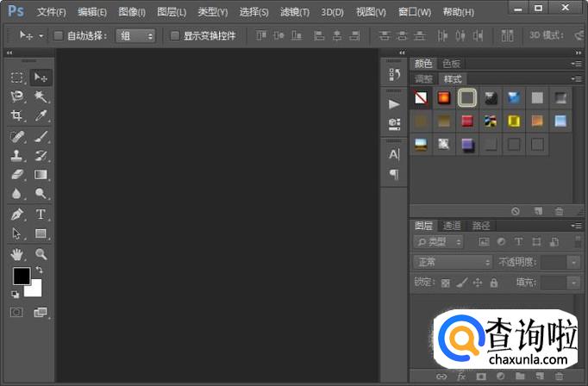Open the 图像(I) menu
The height and width of the screenshot is (386, 588).
point(132,12)
